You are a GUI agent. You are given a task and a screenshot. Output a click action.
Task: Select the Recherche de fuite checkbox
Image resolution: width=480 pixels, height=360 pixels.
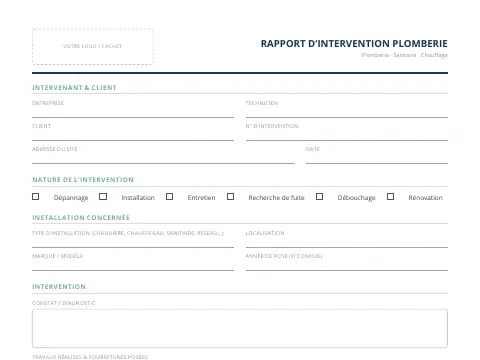point(230,197)
